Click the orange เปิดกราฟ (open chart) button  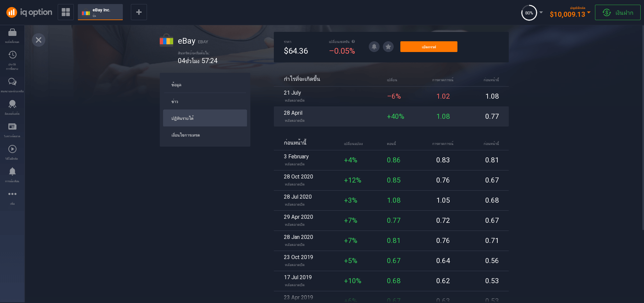429,47
